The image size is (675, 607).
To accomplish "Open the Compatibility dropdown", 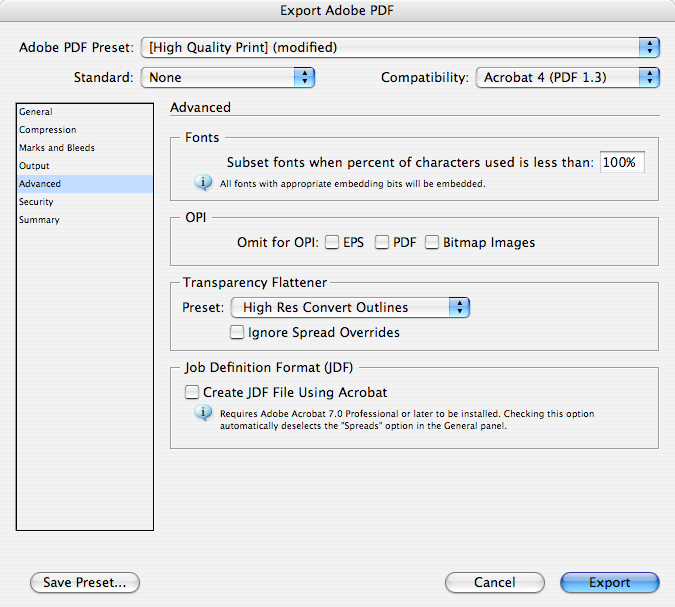I will pyautogui.click(x=567, y=77).
